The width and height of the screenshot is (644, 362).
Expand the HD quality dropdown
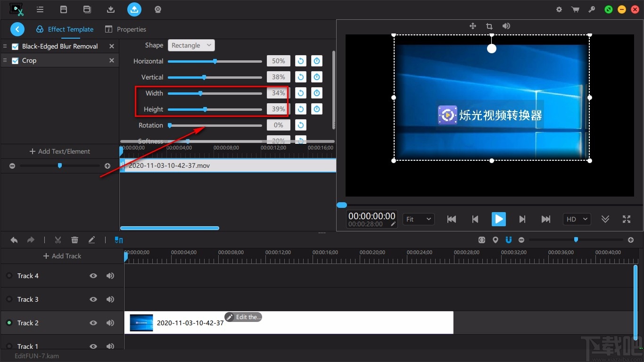[577, 219]
